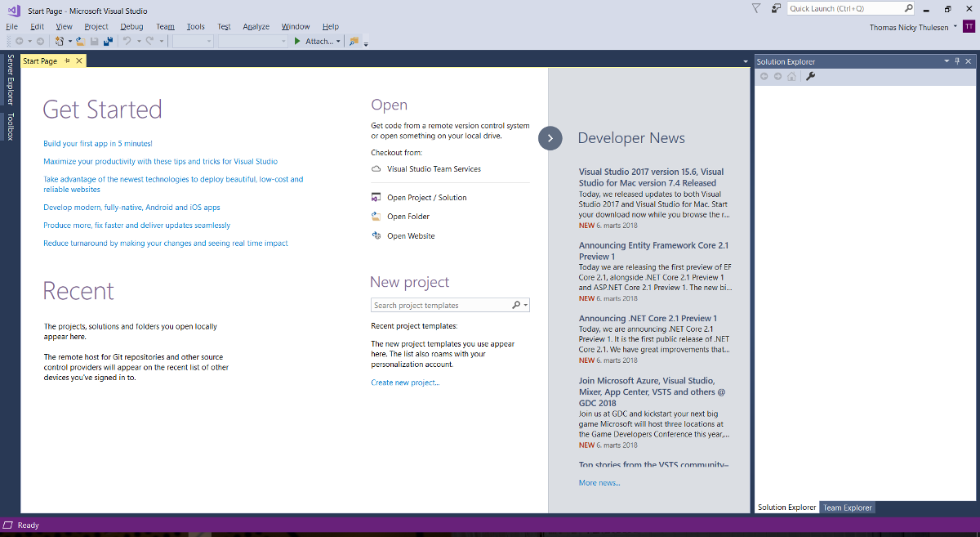The width and height of the screenshot is (980, 537).
Task: Switch to the Team Explorer tab
Action: (x=847, y=508)
